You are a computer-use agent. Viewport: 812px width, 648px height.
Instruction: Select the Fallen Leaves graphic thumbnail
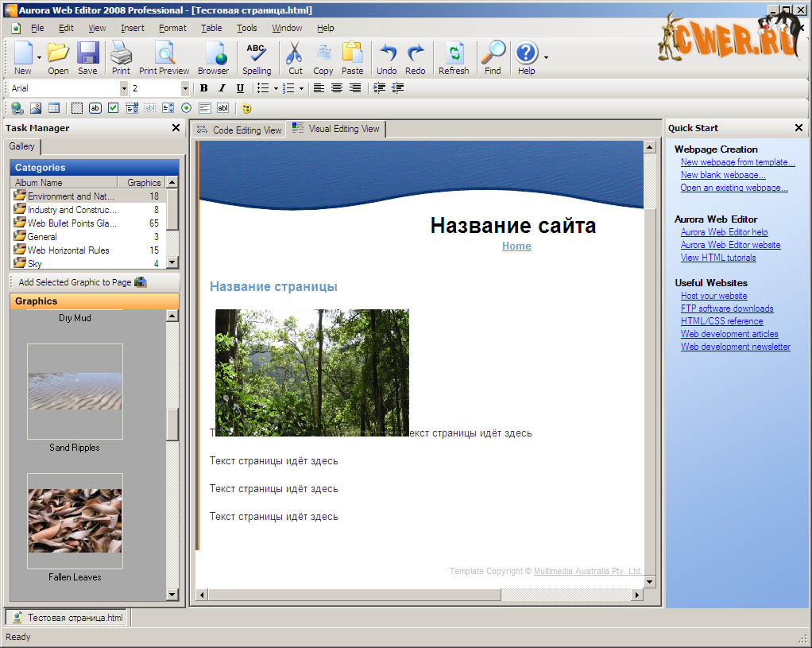pyautogui.click(x=75, y=521)
